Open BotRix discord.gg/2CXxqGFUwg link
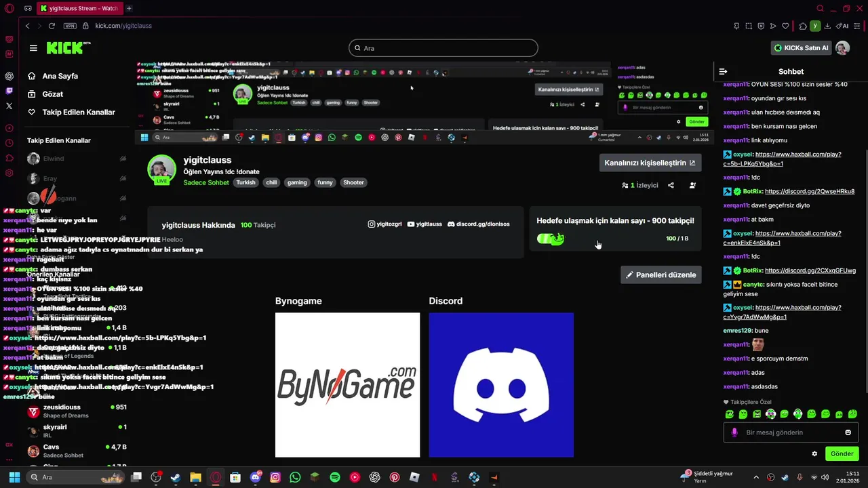The height and width of the screenshot is (488, 868). click(x=810, y=270)
